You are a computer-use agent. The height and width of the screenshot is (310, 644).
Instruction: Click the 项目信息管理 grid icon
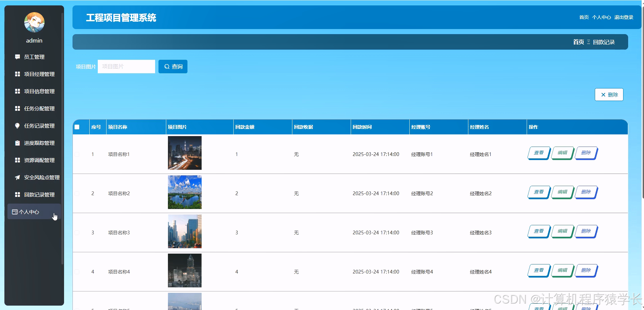click(x=18, y=91)
